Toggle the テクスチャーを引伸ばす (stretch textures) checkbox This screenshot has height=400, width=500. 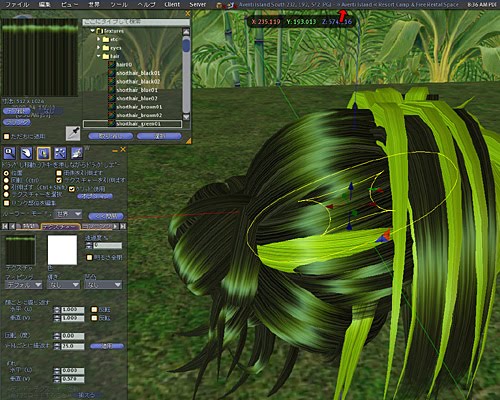(x=59, y=180)
